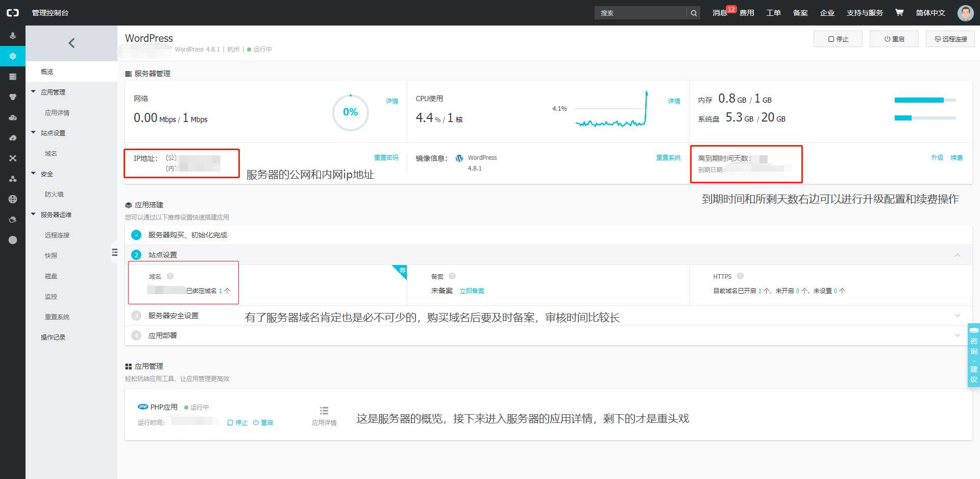
Task: Open 费用 in top navigation
Action: (747, 13)
